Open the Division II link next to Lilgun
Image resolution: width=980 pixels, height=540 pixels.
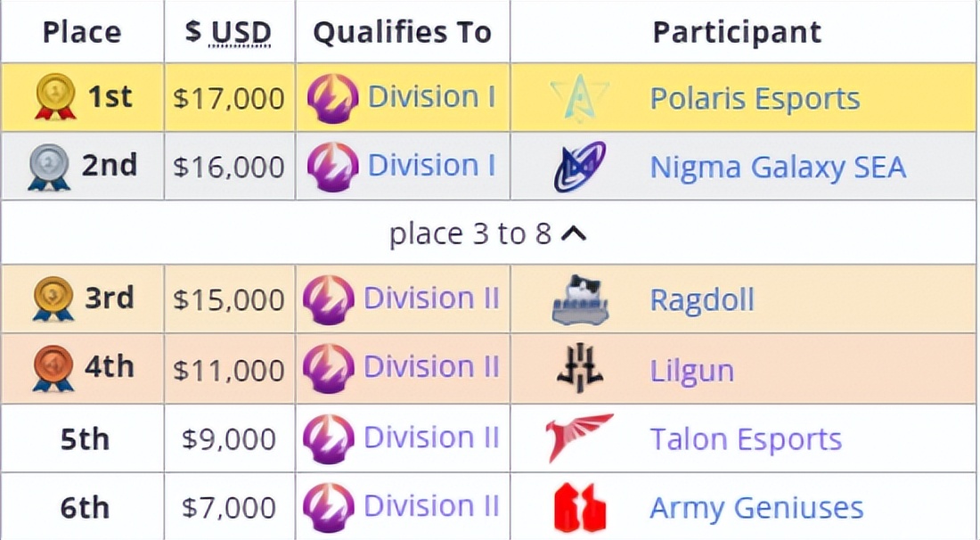click(x=431, y=367)
